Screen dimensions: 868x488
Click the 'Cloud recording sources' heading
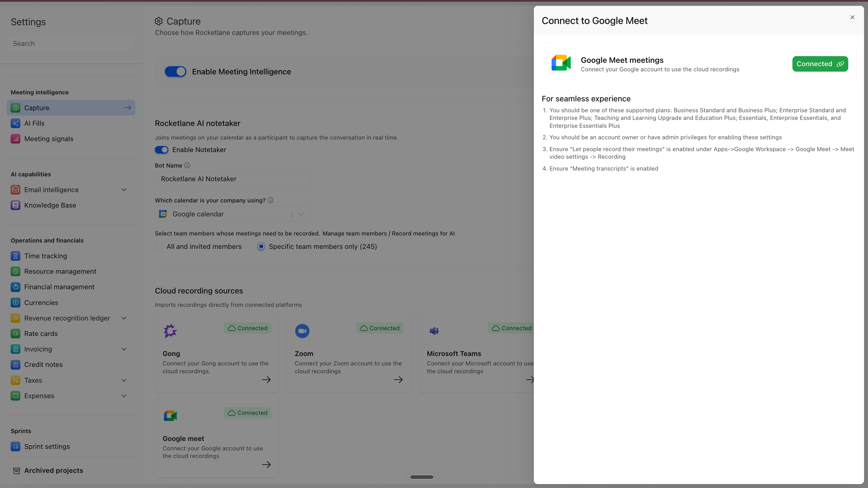point(199,291)
